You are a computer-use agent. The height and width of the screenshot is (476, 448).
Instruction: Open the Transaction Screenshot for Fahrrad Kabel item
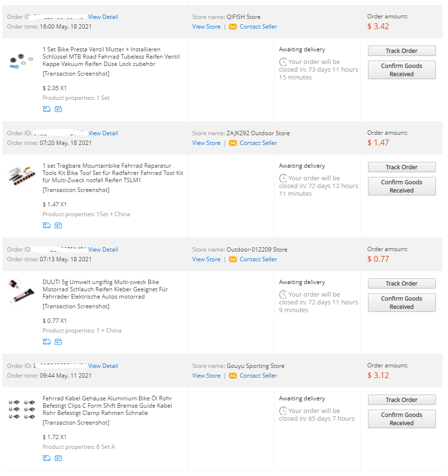point(76,423)
